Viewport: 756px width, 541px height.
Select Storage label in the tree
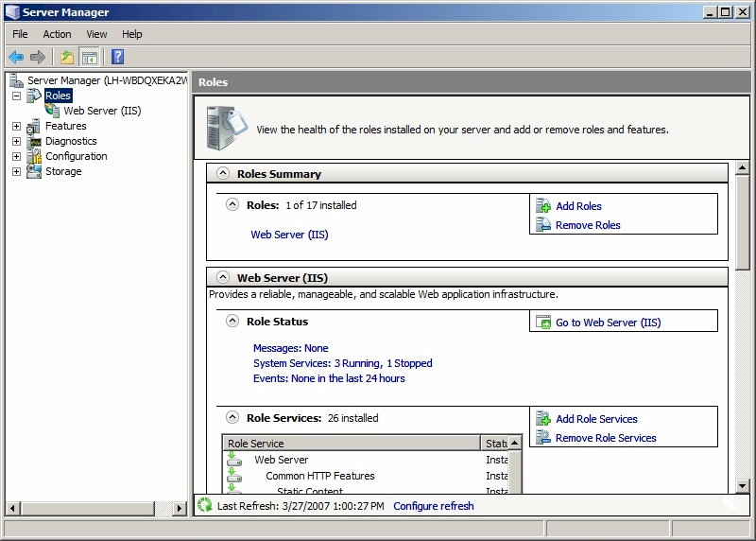(63, 171)
